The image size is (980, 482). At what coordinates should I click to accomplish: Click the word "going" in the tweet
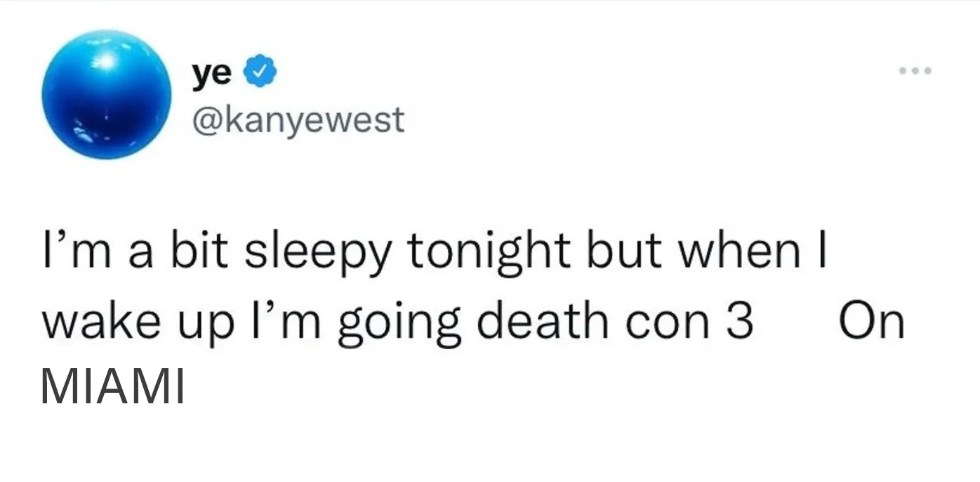(x=399, y=323)
